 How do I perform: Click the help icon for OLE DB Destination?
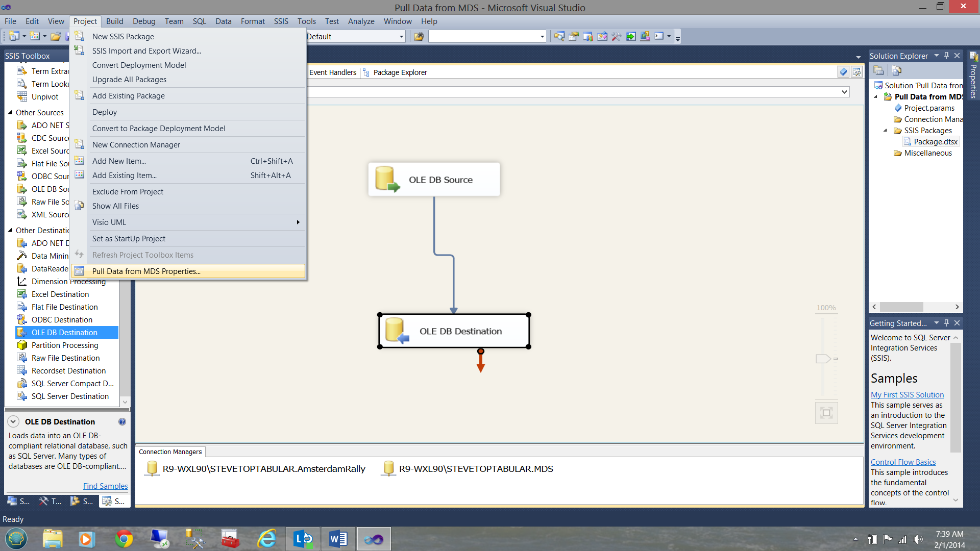point(122,422)
